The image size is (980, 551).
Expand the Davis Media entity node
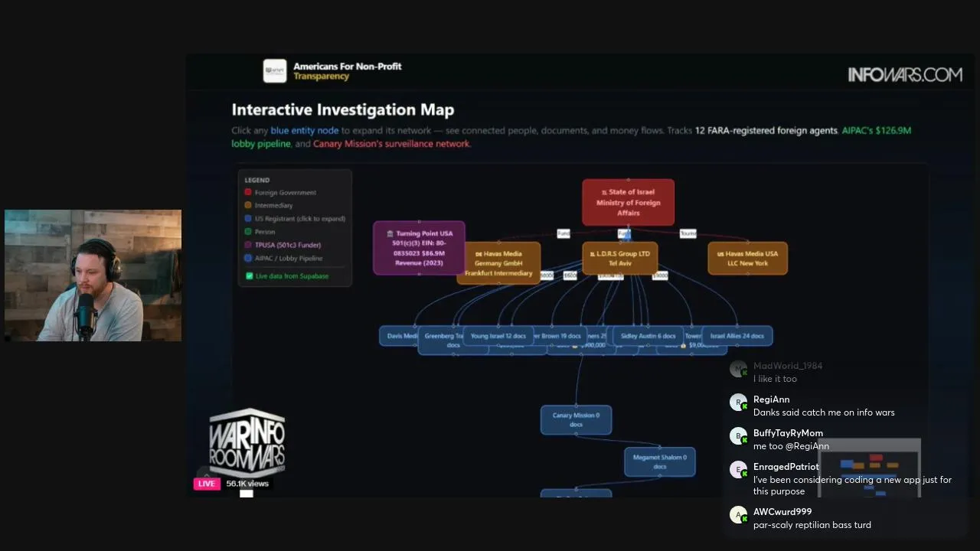[399, 336]
